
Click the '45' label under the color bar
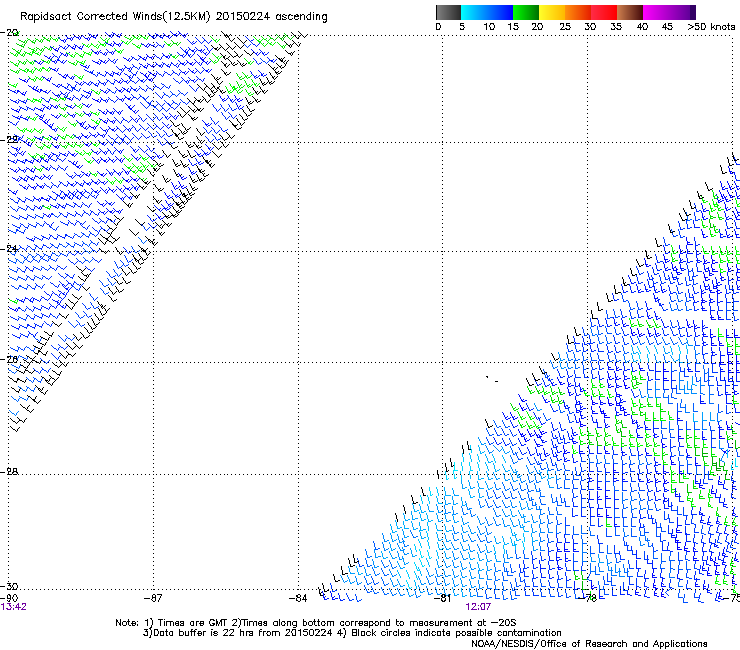(x=667, y=27)
